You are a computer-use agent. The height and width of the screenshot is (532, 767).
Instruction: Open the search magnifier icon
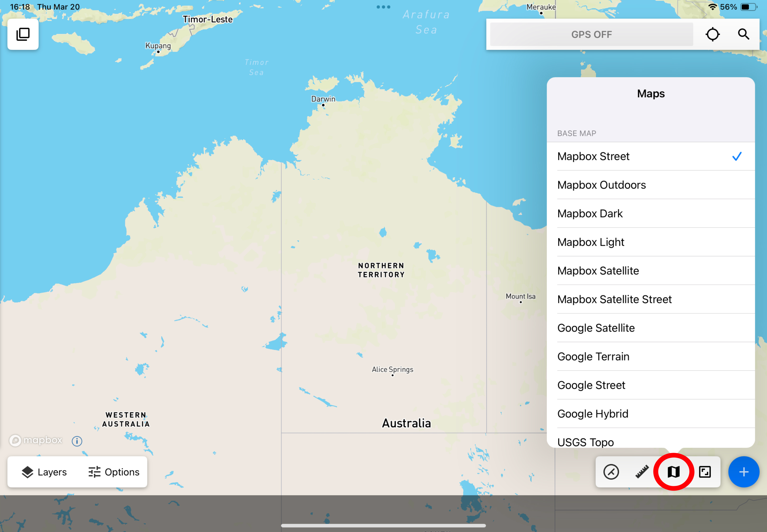pos(743,34)
